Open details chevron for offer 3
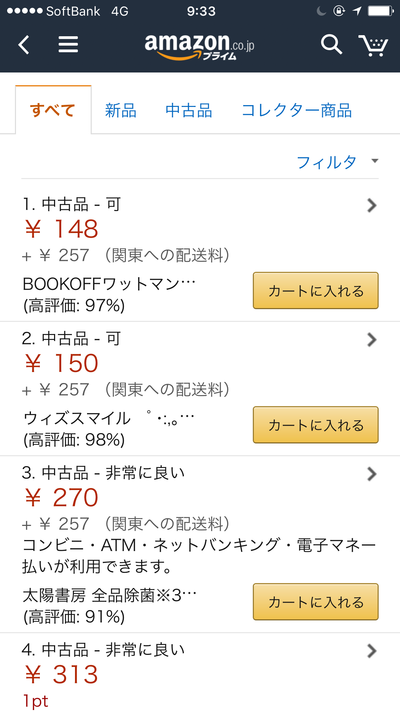The width and height of the screenshot is (400, 711). coord(372,474)
